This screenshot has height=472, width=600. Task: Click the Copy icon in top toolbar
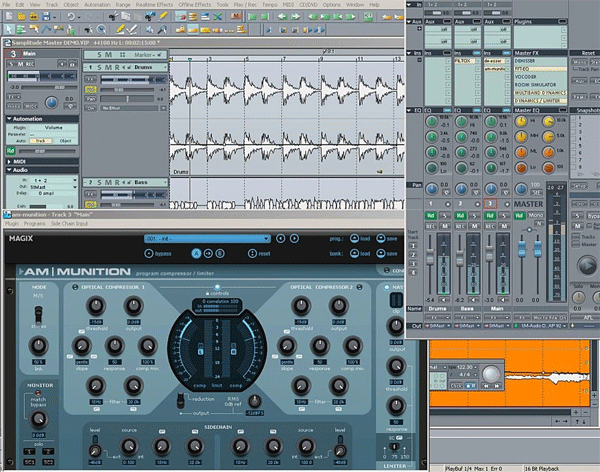tap(126, 16)
